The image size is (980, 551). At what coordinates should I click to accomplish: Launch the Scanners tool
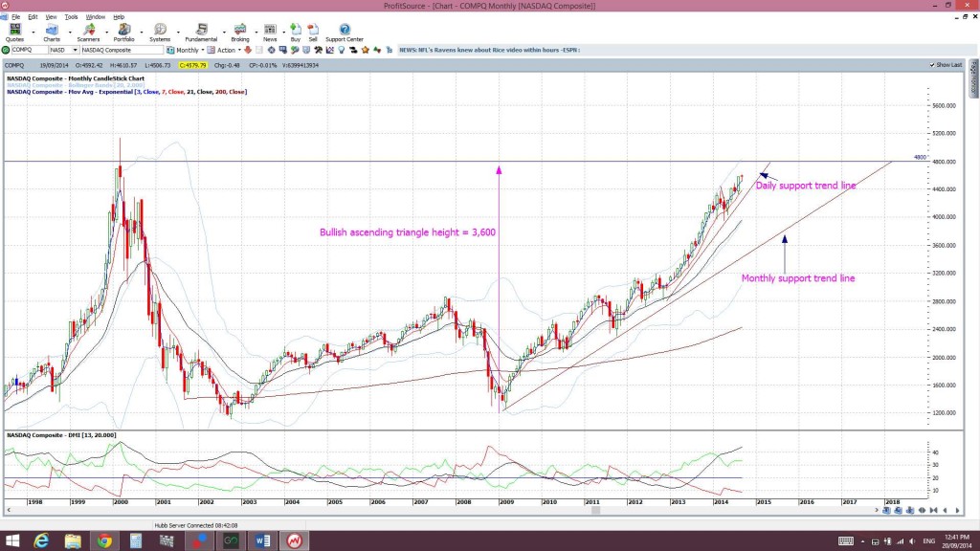point(88,33)
